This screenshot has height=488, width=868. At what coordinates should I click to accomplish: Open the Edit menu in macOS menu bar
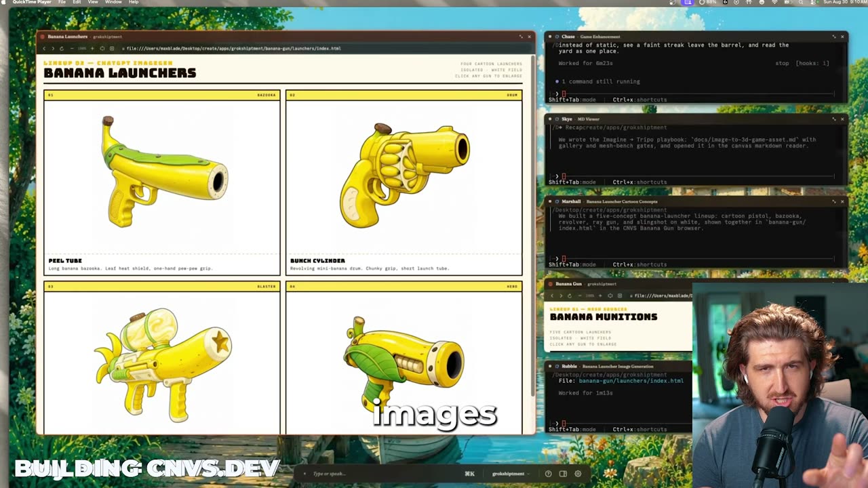tap(77, 2)
